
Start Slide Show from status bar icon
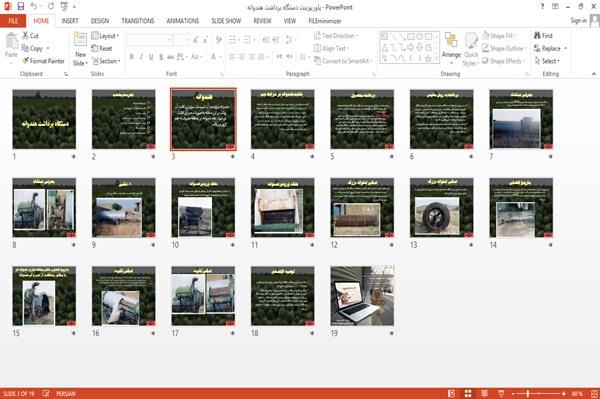pos(501,393)
